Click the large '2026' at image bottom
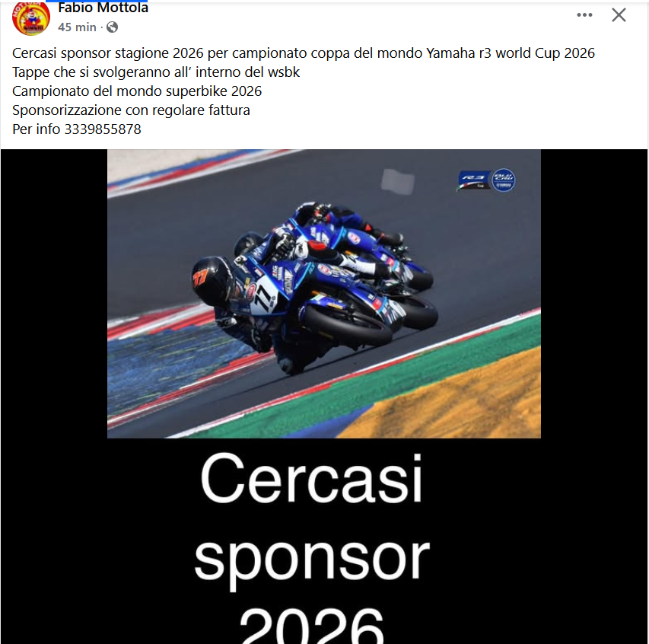 [311, 626]
